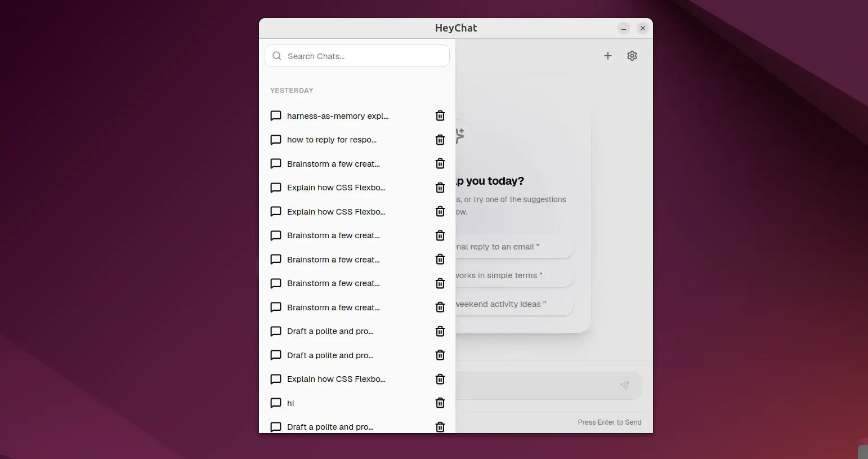The image size is (868, 459).
Task: Delete the harness-as-memory chat
Action: click(440, 115)
